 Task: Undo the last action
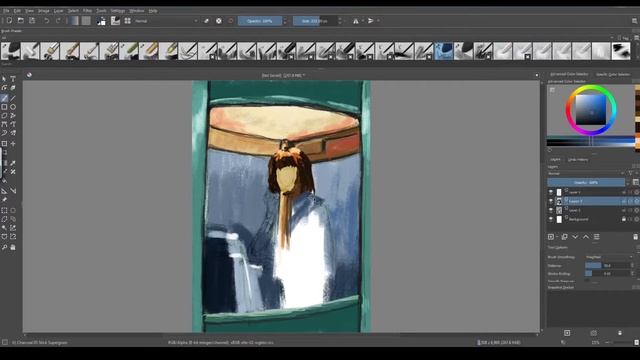tap(47, 21)
